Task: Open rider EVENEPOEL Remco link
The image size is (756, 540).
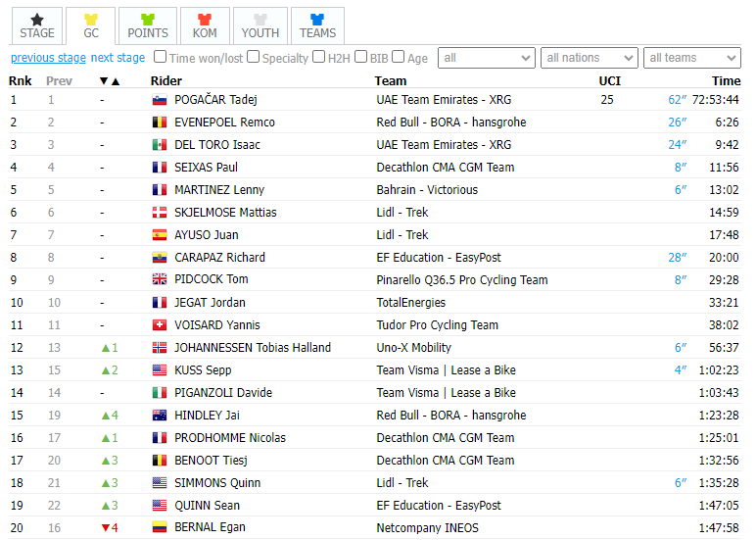Action: pos(224,123)
